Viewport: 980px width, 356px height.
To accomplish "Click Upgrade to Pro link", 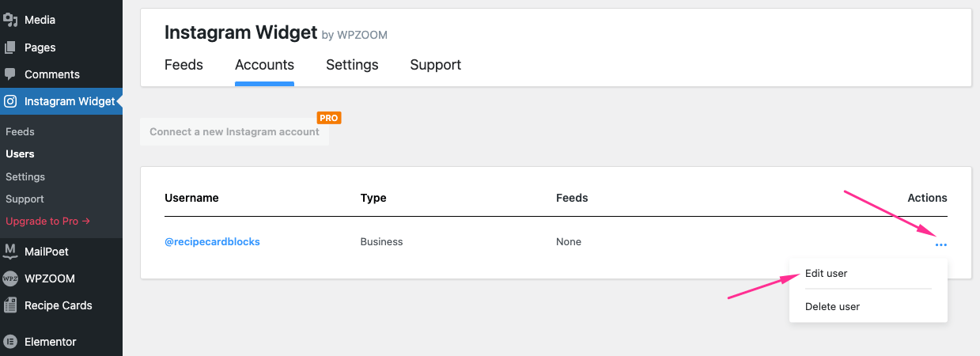I will pos(47,221).
